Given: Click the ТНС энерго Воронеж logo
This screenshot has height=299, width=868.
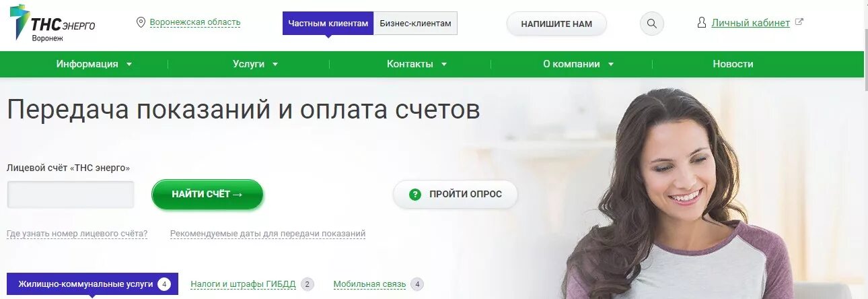Looking at the screenshot, I should 56,24.
